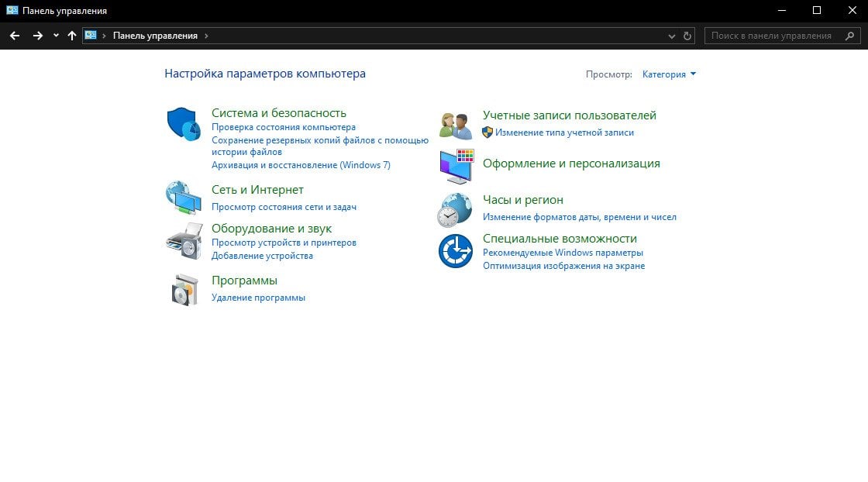Viewport: 868px width, 482px height.
Task: Maximize the Control Panel window
Action: point(817,11)
